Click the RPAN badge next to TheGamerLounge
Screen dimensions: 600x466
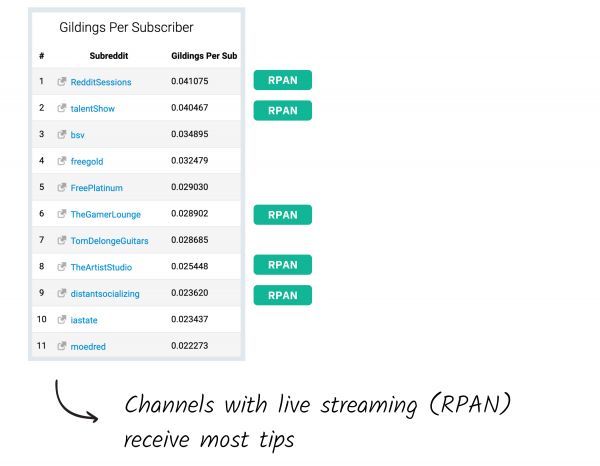pyautogui.click(x=283, y=215)
